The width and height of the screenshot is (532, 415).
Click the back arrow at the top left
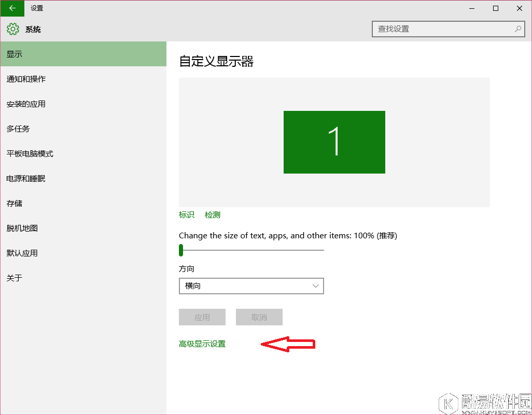coord(11,8)
